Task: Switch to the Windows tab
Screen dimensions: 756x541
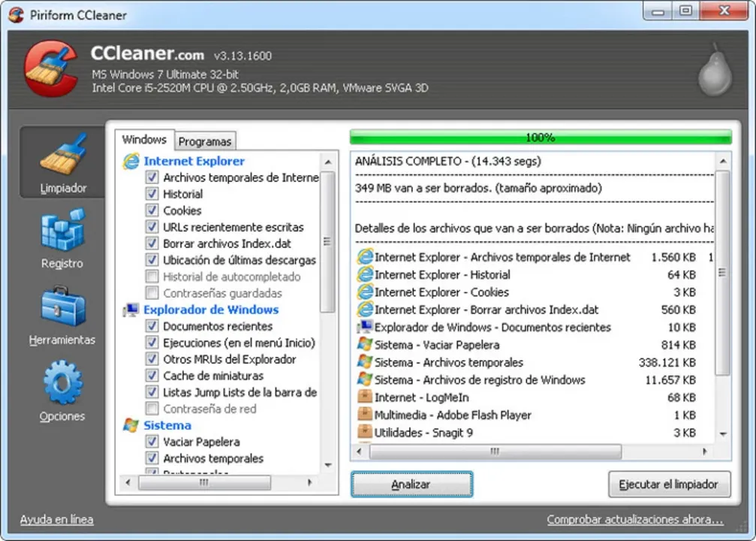Action: (144, 140)
